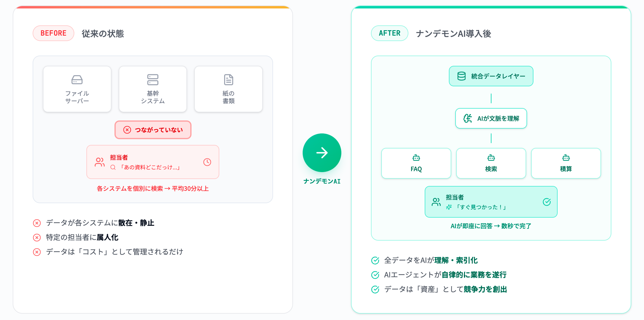Viewport: 644px width, 320px height.
Task: Click the file server drive icon
Action: [77, 80]
